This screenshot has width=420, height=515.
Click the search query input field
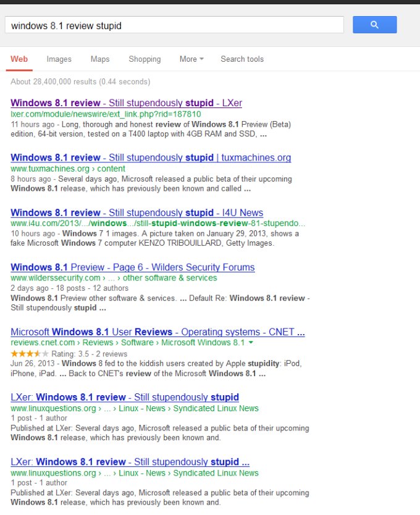point(174,25)
